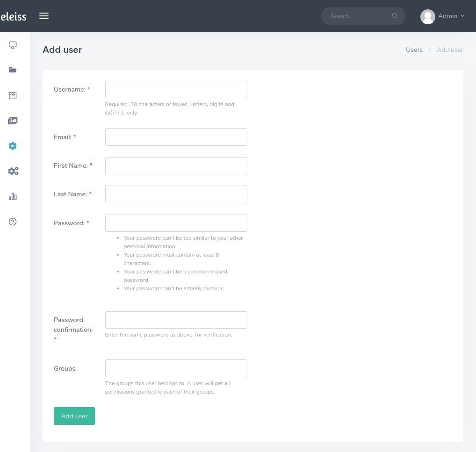Click 'Your password can't be entirely numeric' text

(x=174, y=288)
